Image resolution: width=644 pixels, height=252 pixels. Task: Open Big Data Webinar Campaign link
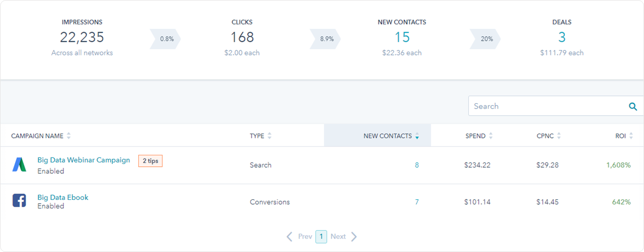click(x=84, y=160)
